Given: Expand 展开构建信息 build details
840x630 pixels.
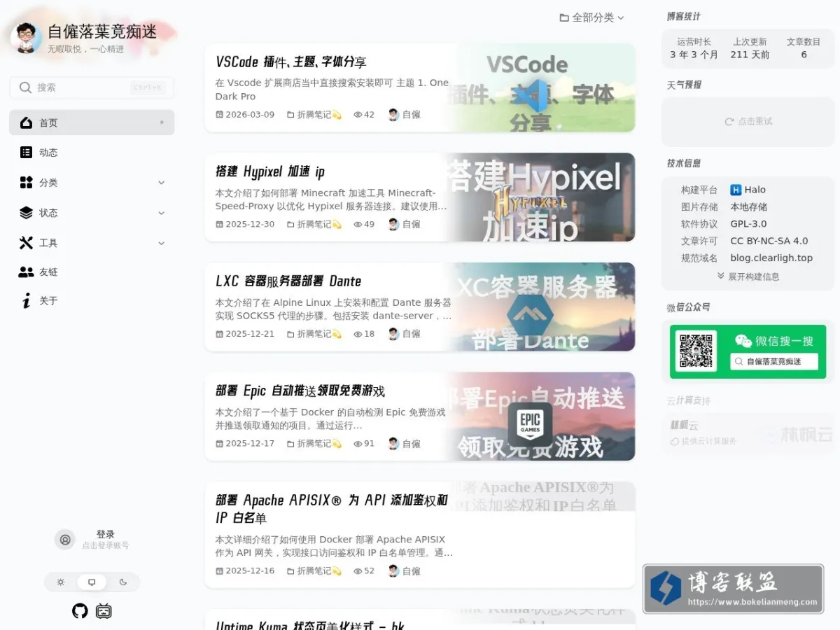Looking at the screenshot, I should 748,276.
